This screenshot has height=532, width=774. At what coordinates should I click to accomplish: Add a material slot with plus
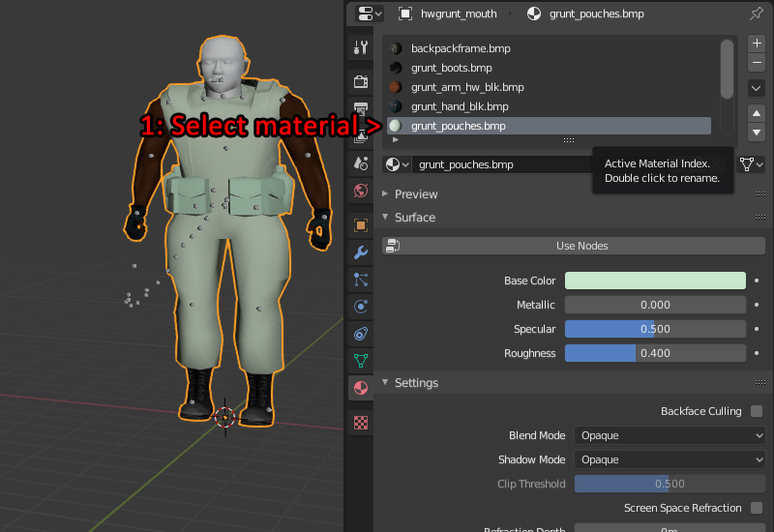[x=757, y=44]
